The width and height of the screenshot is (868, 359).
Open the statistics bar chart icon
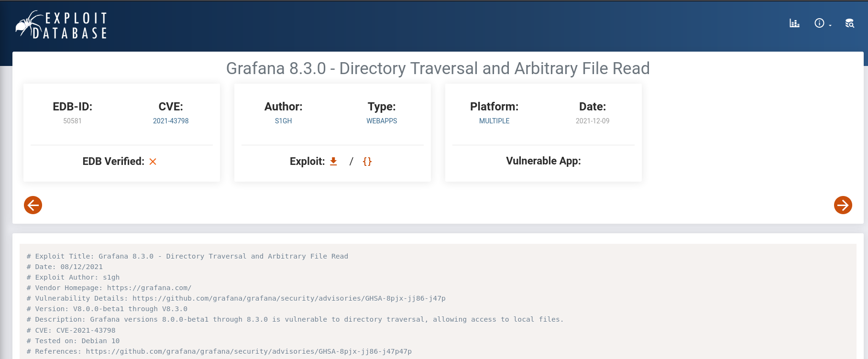[794, 23]
